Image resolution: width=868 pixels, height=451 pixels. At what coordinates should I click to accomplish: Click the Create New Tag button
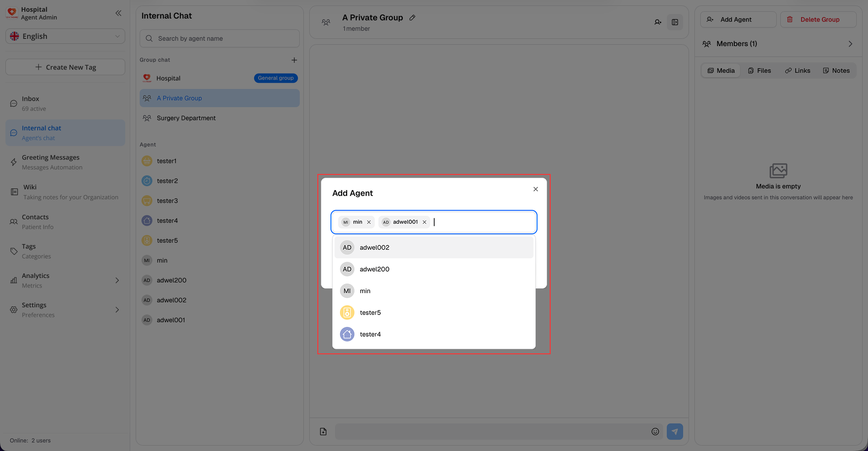tap(65, 67)
